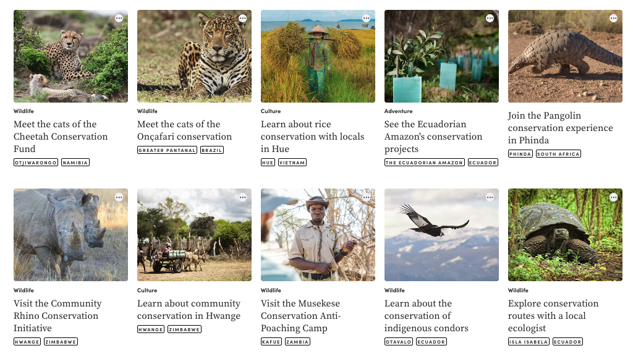Open more options on the condor card

coord(490,197)
